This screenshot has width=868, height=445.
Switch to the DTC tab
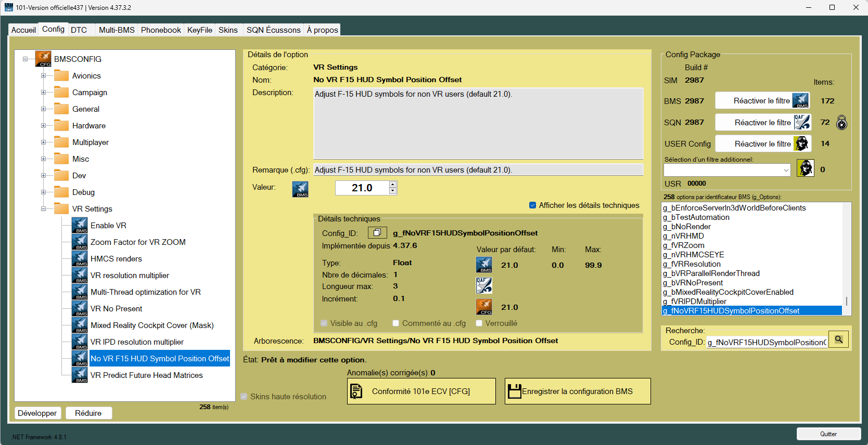(x=79, y=30)
